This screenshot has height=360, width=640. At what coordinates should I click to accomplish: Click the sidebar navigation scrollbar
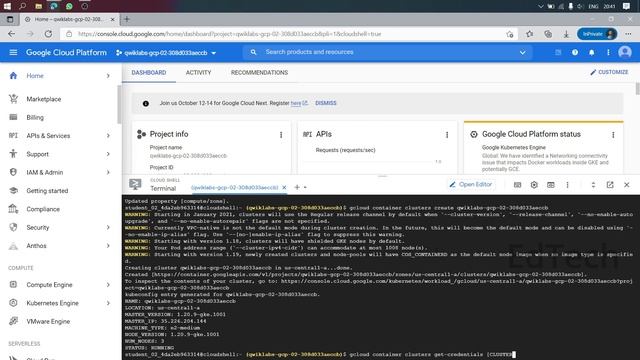point(119,104)
